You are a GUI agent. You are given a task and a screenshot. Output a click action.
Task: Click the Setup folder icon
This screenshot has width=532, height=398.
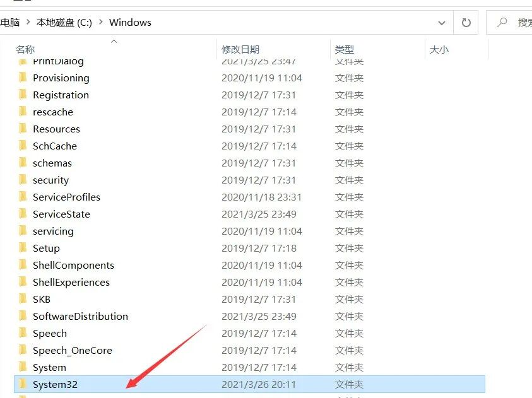pos(23,247)
